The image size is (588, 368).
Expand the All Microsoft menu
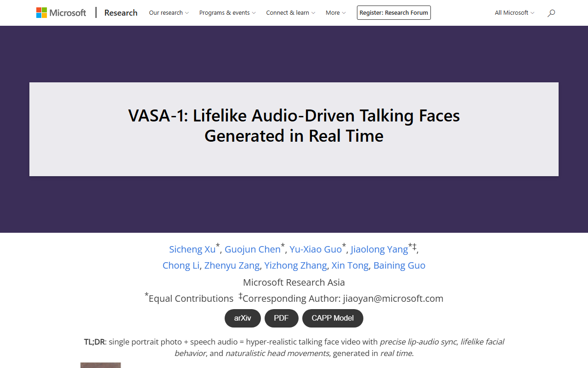tap(514, 13)
